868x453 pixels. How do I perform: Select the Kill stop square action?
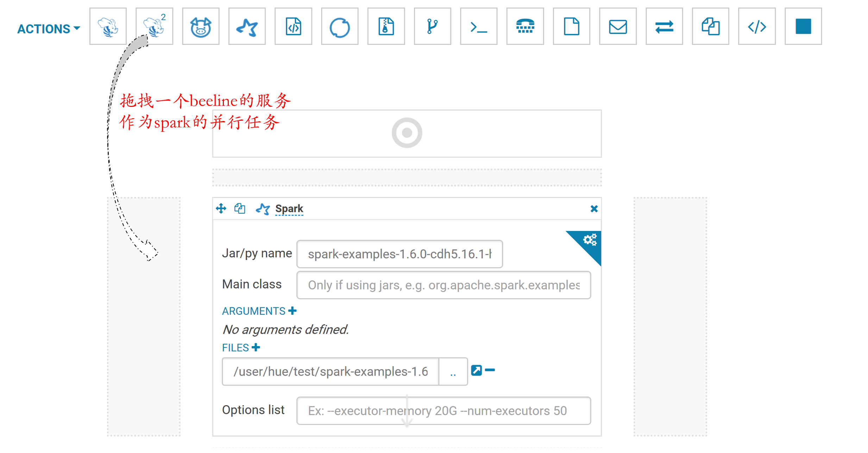click(803, 27)
